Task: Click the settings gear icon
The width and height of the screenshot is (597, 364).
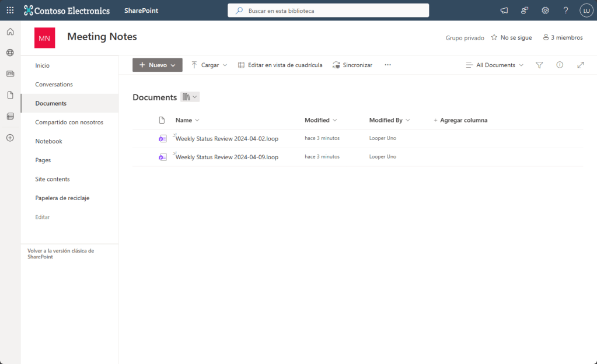Action: coord(545,10)
